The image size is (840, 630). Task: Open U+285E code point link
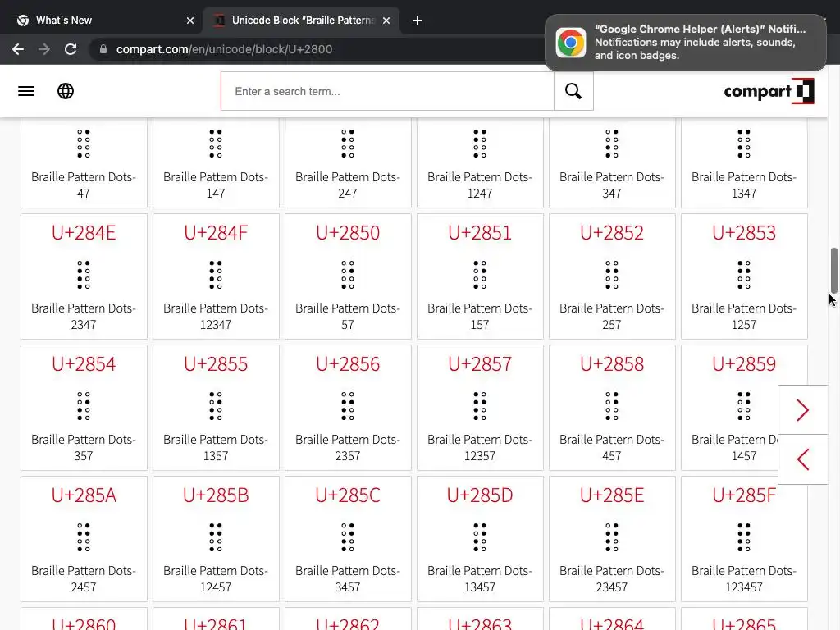(612, 495)
